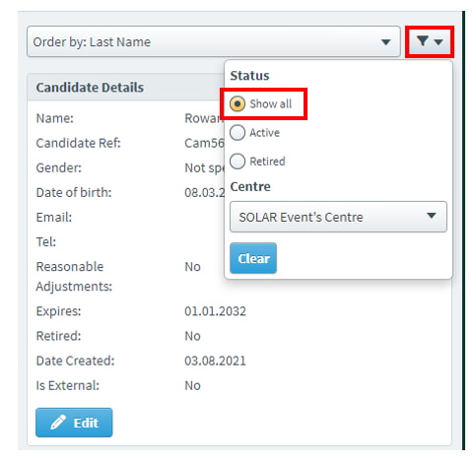Image resolution: width=476 pixels, height=462 pixels.
Task: Click the Status heading in filter panel
Action: [249, 76]
